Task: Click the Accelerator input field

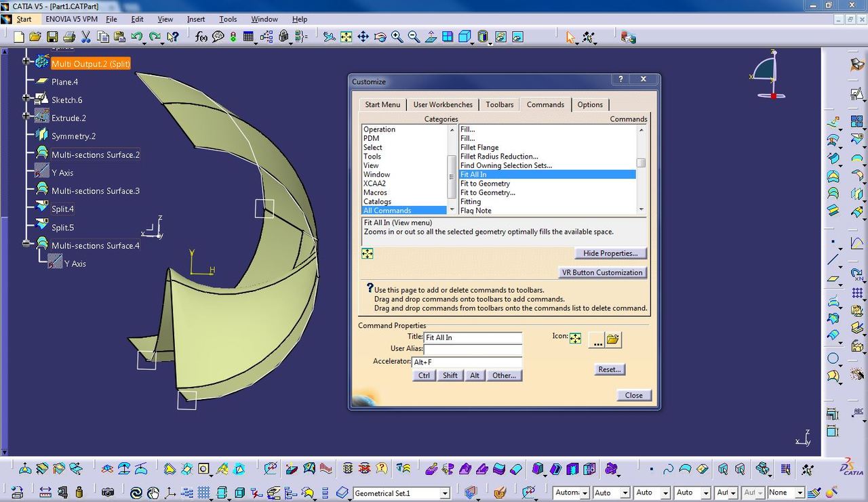Action: click(x=467, y=362)
